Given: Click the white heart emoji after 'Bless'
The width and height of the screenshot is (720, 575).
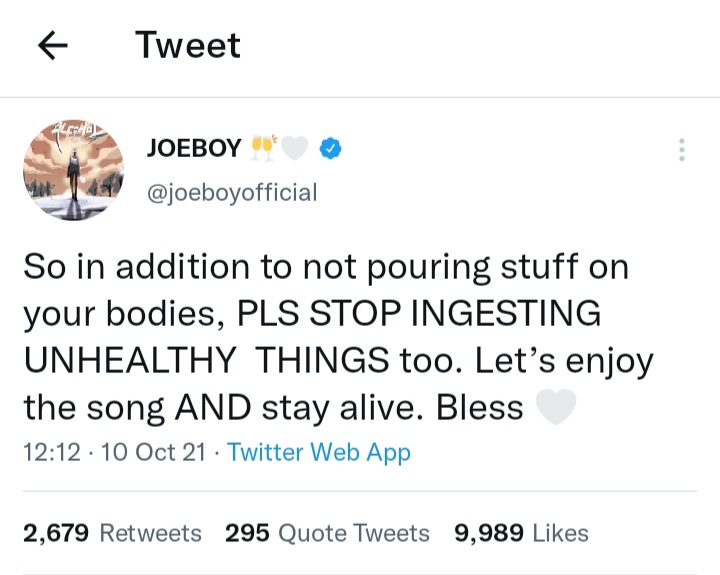Looking at the screenshot, I should pos(557,407).
